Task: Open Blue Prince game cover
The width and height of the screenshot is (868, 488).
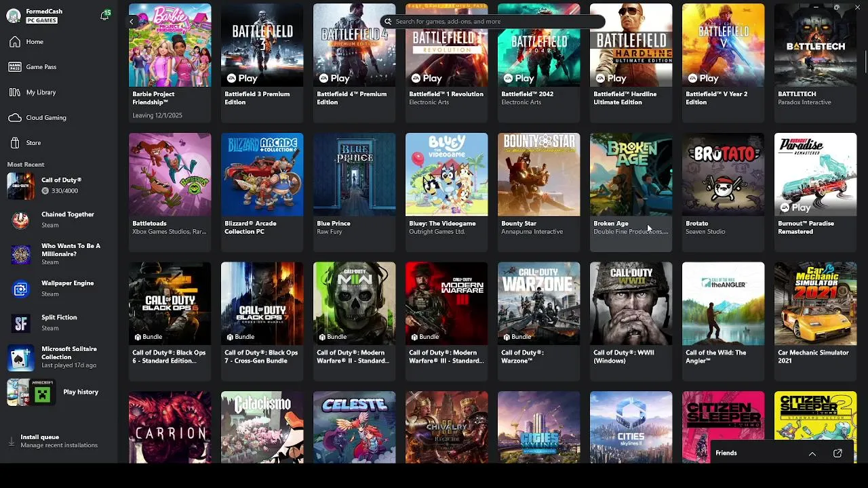Action: pyautogui.click(x=354, y=174)
